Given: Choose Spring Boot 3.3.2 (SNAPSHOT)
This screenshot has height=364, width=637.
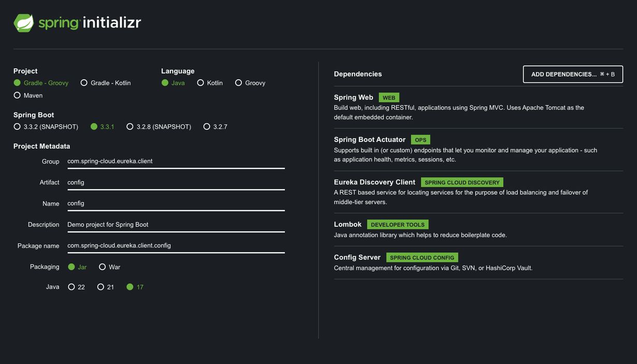Looking at the screenshot, I should (46, 126).
